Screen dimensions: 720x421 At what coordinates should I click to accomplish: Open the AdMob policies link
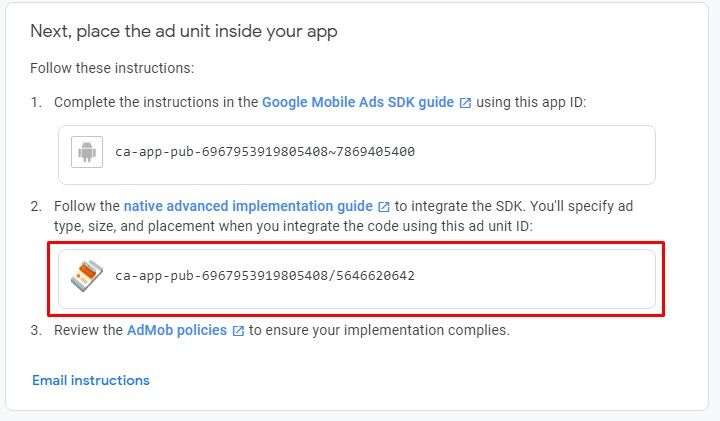177,329
